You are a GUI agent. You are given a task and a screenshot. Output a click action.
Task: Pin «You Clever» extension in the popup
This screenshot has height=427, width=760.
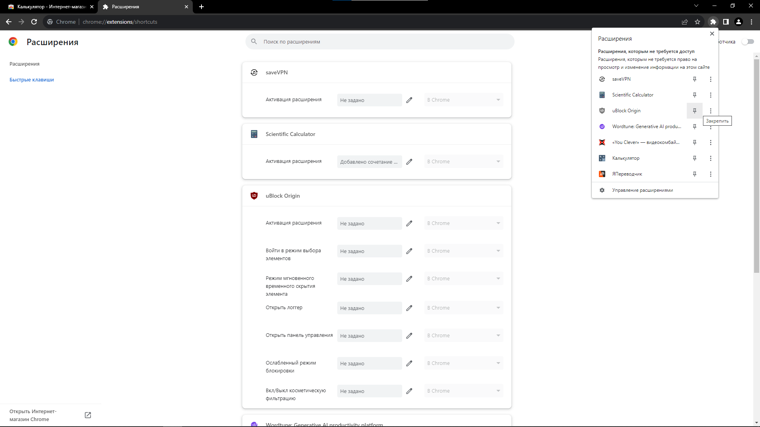[694, 142]
